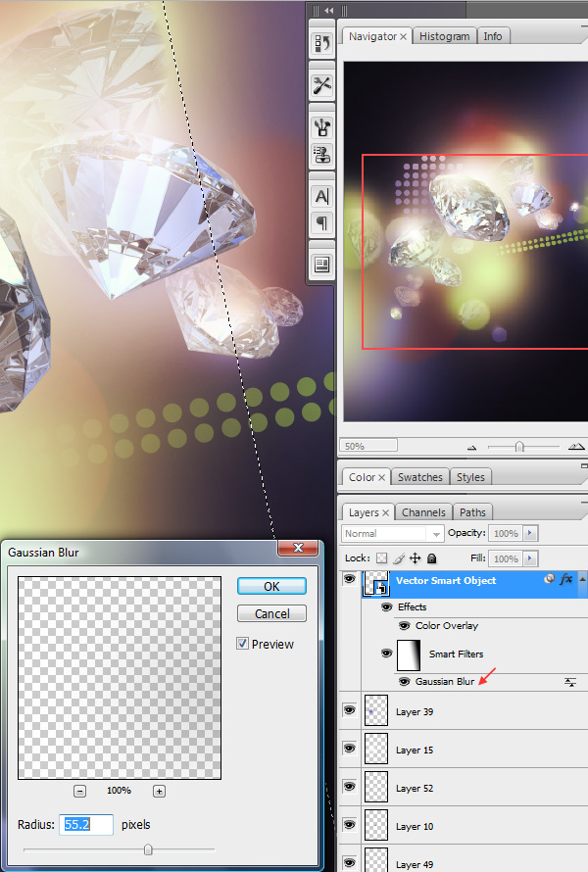Open the Clone Source panel icon

[x=322, y=154]
